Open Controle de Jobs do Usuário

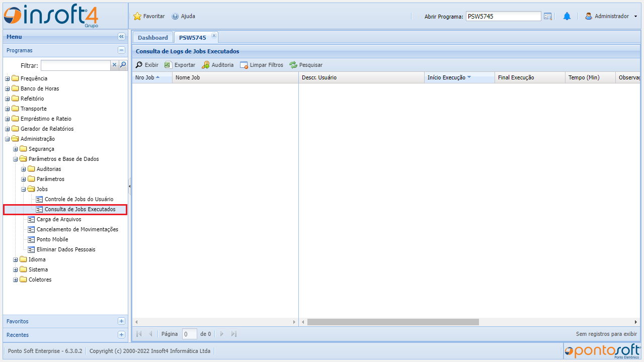[78, 199]
